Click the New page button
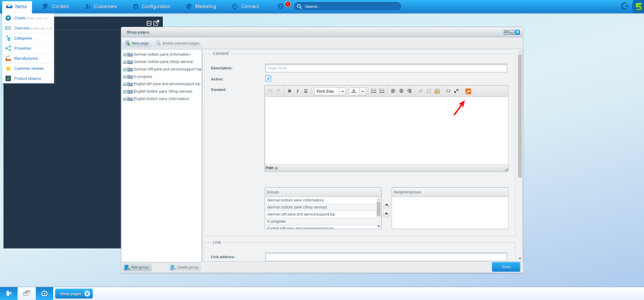Screen dimensions: 644x300 137,43
